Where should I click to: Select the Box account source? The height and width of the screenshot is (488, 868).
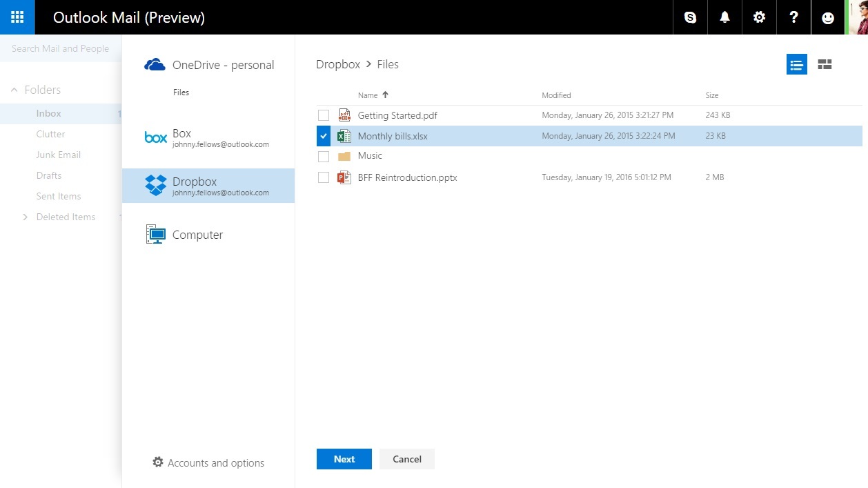coord(208,138)
